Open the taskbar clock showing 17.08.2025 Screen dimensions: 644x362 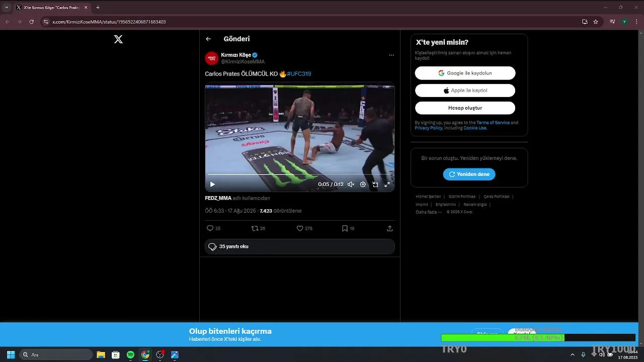(x=627, y=354)
